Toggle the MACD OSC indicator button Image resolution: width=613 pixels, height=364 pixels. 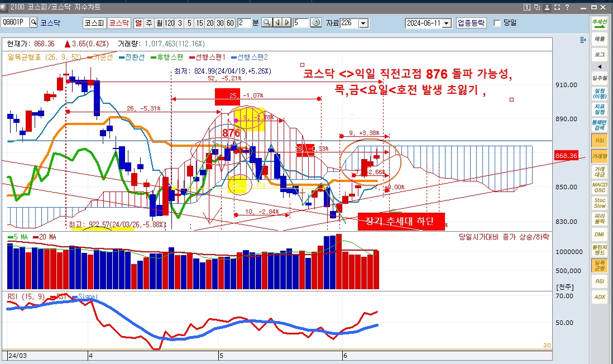(599, 187)
